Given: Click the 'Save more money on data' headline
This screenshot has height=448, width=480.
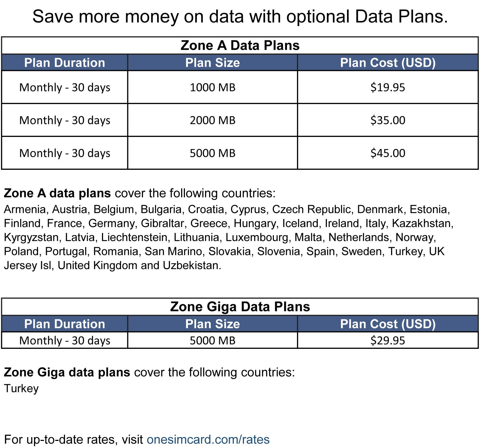Looking at the screenshot, I should (x=240, y=16).
